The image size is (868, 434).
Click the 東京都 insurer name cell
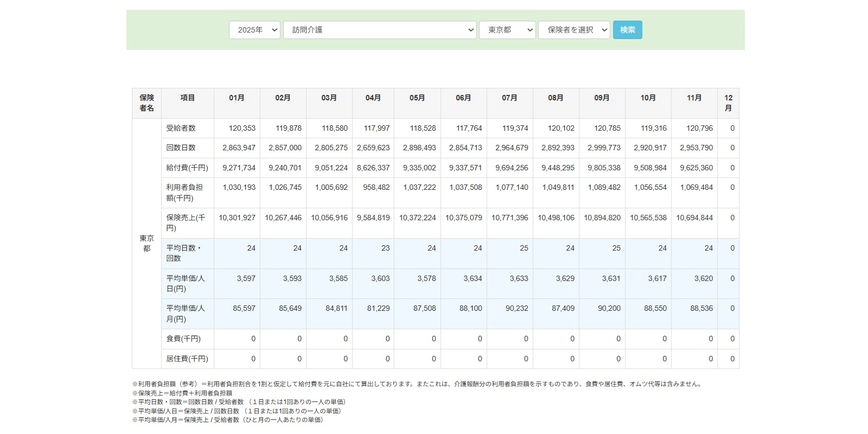[x=146, y=244]
